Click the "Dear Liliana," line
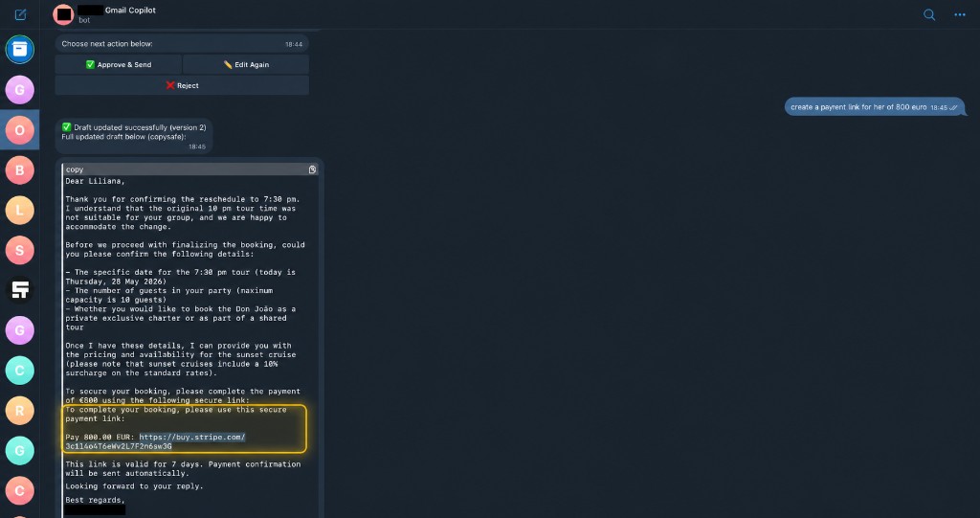 [95, 181]
